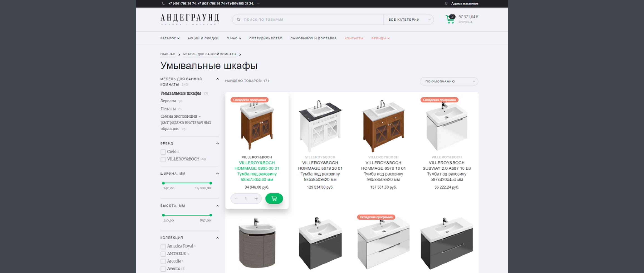This screenshot has width=644, height=273.
Task: Go to Главная breadcrumb
Action: 168,54
